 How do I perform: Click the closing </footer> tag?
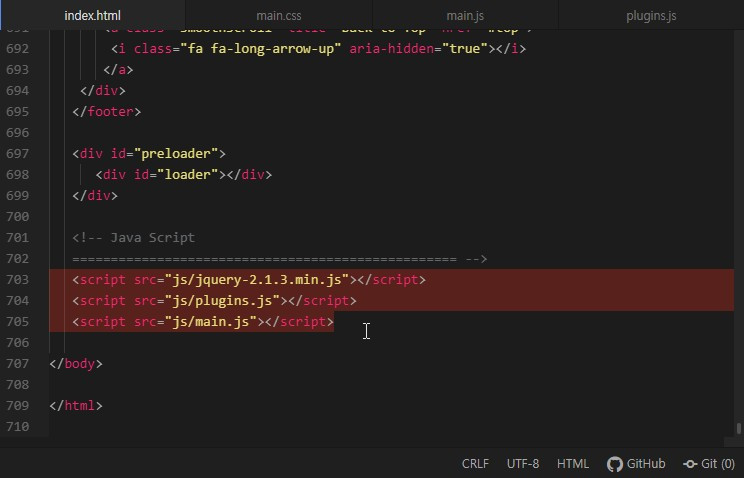(x=107, y=112)
